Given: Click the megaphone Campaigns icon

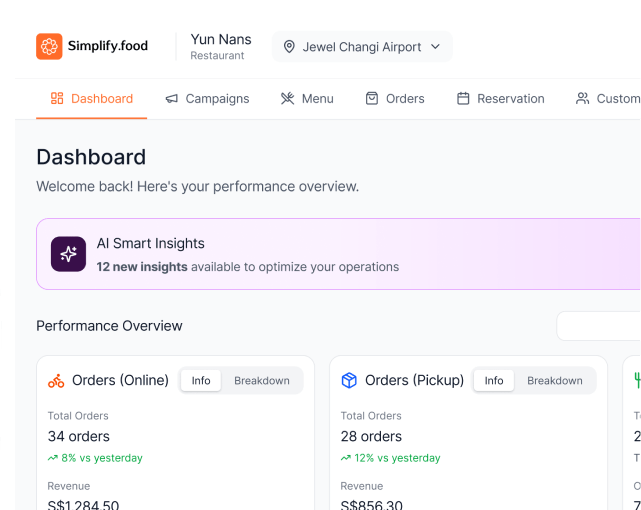Looking at the screenshot, I should point(172,99).
